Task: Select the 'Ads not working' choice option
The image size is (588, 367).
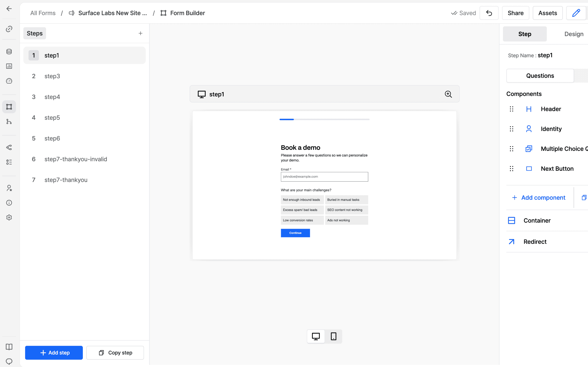Action: (x=346, y=220)
